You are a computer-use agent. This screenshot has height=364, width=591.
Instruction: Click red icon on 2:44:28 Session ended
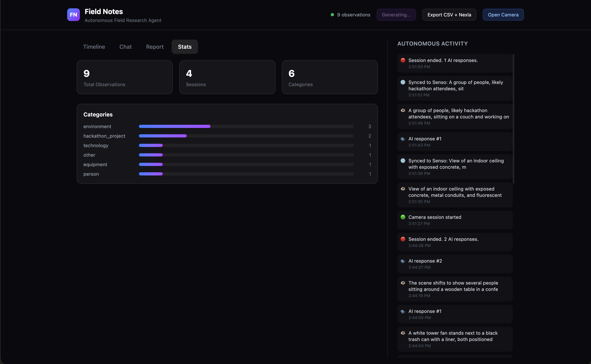pos(403,239)
